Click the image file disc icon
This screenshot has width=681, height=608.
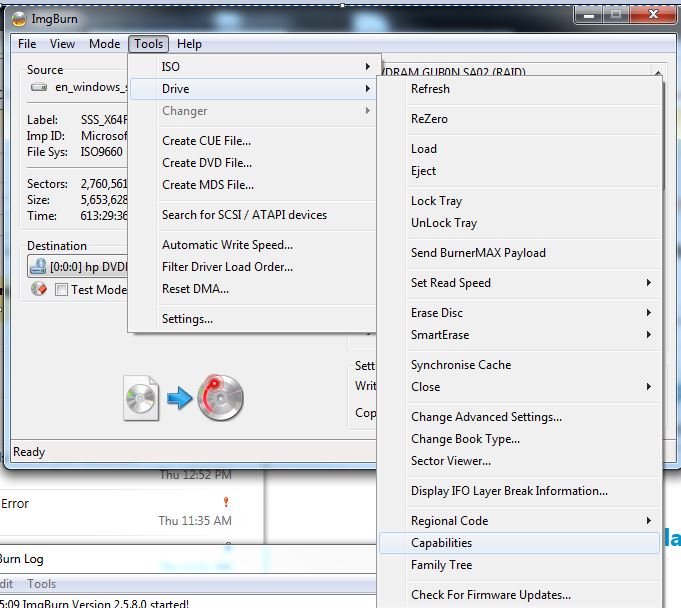coord(141,398)
